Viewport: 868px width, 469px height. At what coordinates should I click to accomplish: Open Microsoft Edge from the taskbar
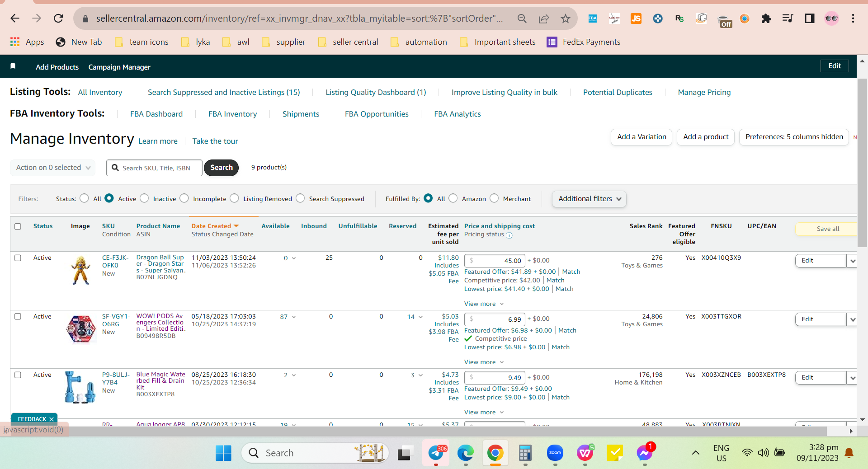pyautogui.click(x=466, y=453)
